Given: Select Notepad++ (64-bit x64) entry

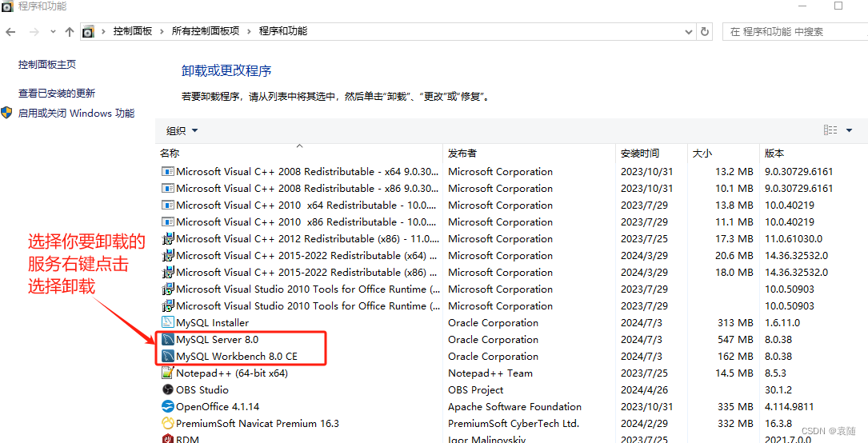Looking at the screenshot, I should (232, 373).
